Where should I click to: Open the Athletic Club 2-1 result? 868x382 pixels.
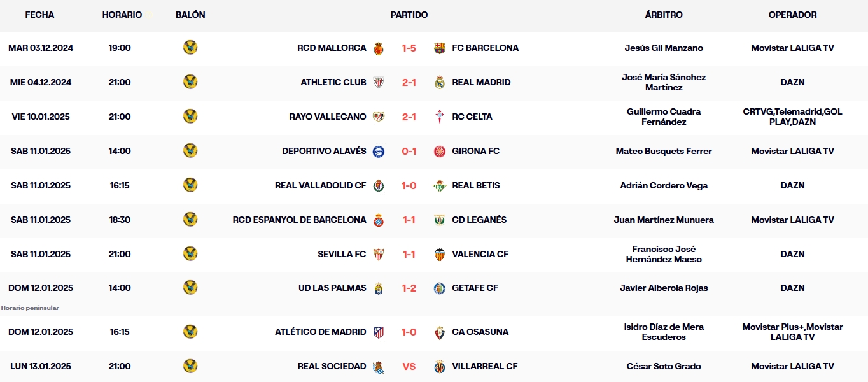pos(409,82)
